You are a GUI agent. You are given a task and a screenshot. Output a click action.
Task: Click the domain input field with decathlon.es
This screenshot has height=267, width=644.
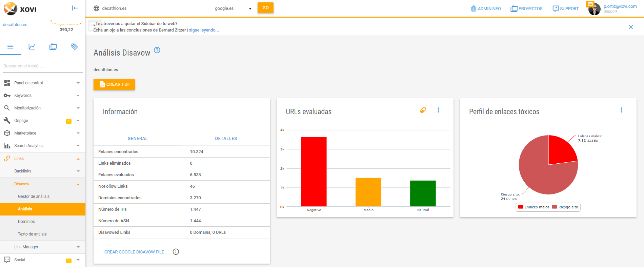click(x=153, y=8)
